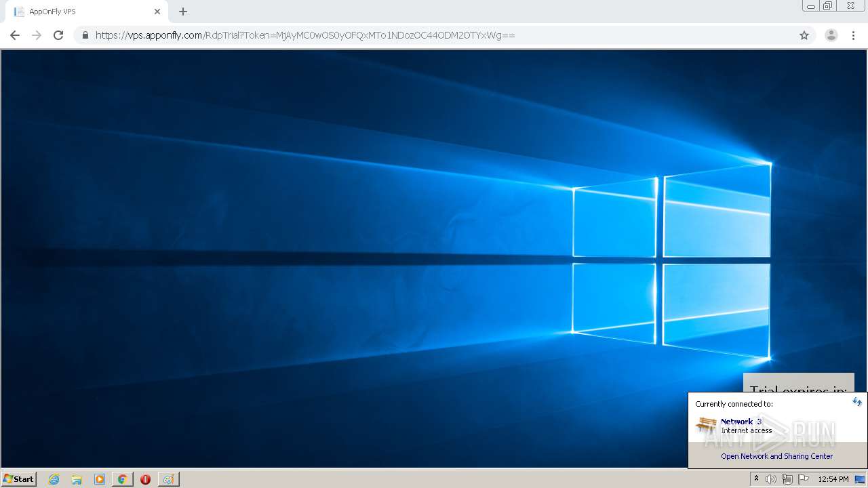This screenshot has width=868, height=488.
Task: Click the Show Desktop tray button
Action: [860, 479]
